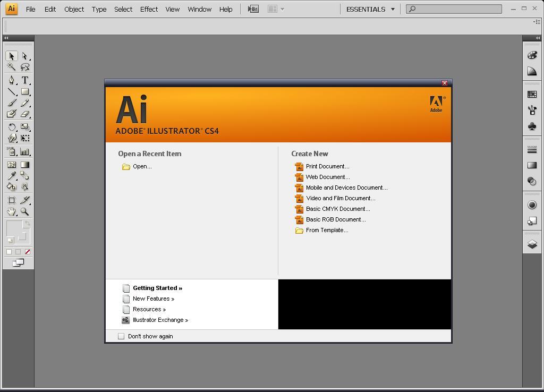The height and width of the screenshot is (392, 544).
Task: Open the control panel flyout menu
Action: coord(537,22)
